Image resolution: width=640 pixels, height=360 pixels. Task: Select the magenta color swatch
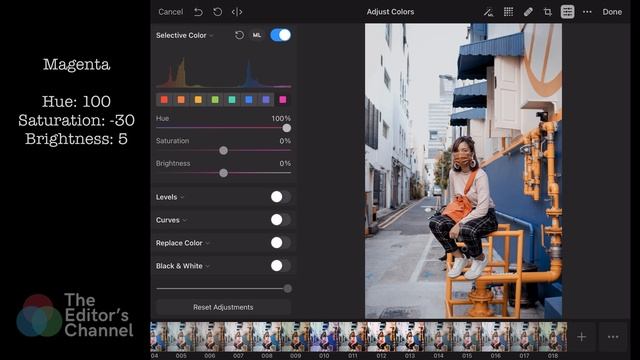tap(282, 100)
